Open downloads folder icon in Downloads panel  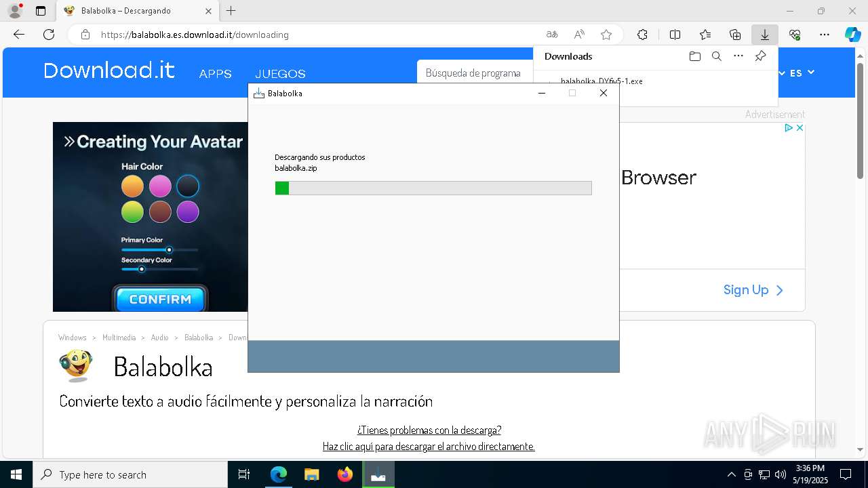(694, 56)
